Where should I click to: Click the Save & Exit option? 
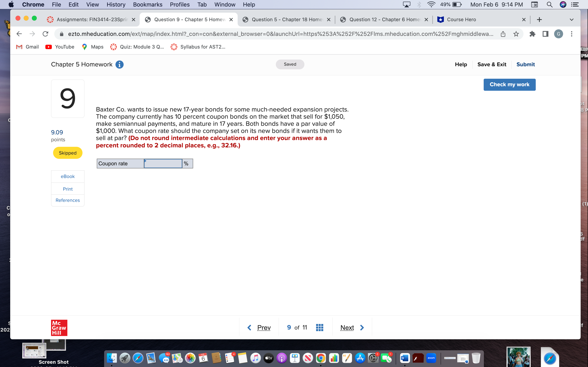coord(492,64)
